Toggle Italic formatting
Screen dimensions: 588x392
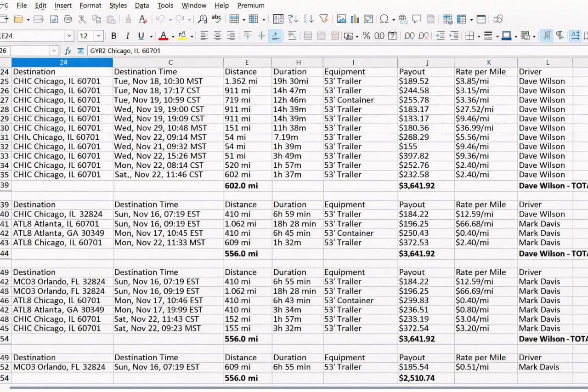point(127,36)
